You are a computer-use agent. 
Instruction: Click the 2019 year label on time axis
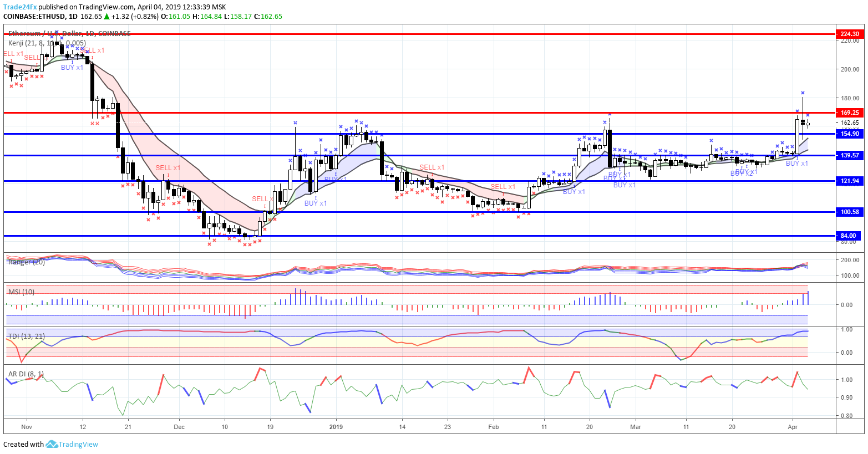[336, 427]
